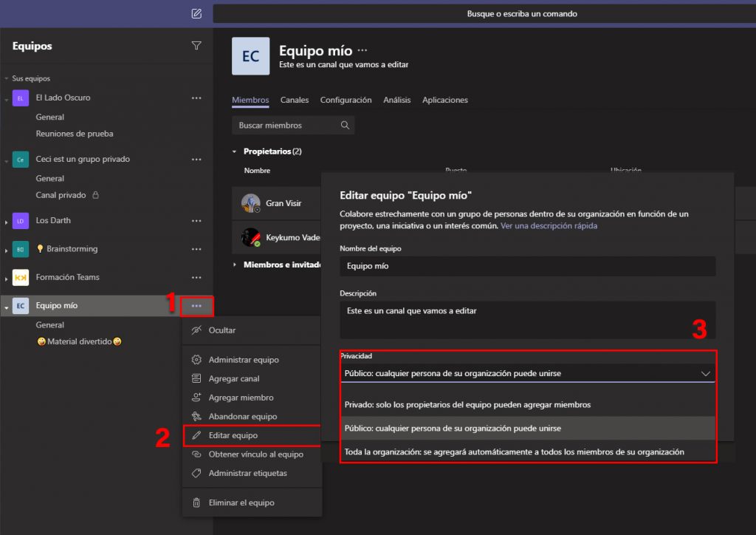Open more options for Formación Teams
Viewport: 756px width, 535px height.
196,277
